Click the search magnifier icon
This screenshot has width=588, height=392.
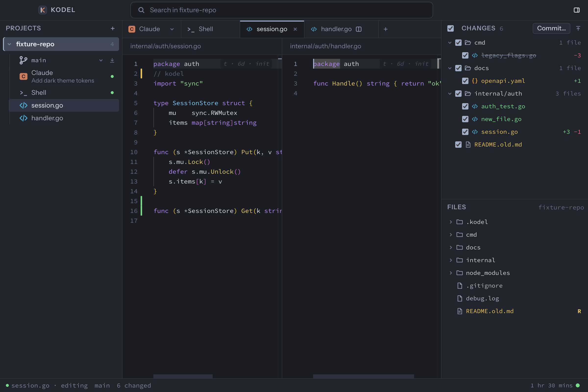[141, 10]
